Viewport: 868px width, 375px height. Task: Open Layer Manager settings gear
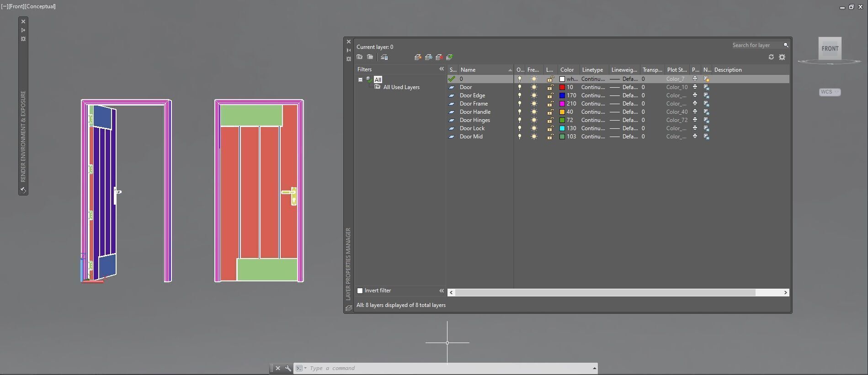(x=782, y=57)
